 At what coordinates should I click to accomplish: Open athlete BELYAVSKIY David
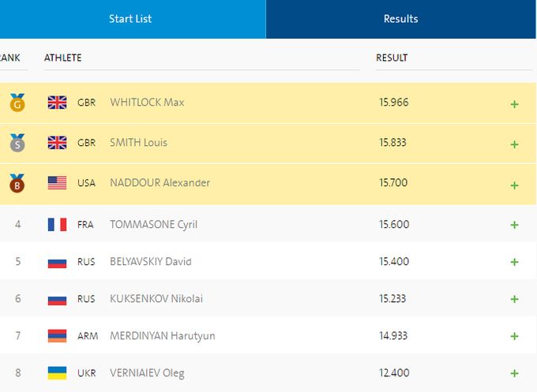[x=150, y=262]
